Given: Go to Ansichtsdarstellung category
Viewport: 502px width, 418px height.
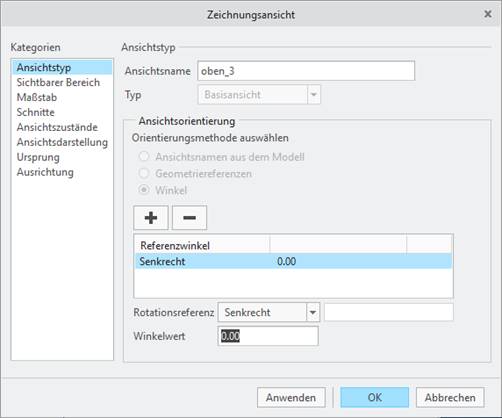Looking at the screenshot, I should pos(62,142).
